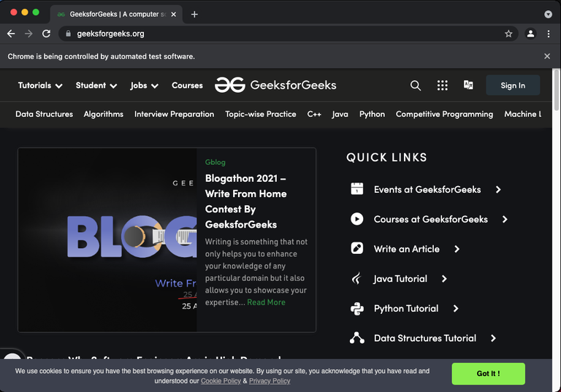This screenshot has height=392, width=561.
Task: Reload the page with the refresh icon
Action: (46, 34)
